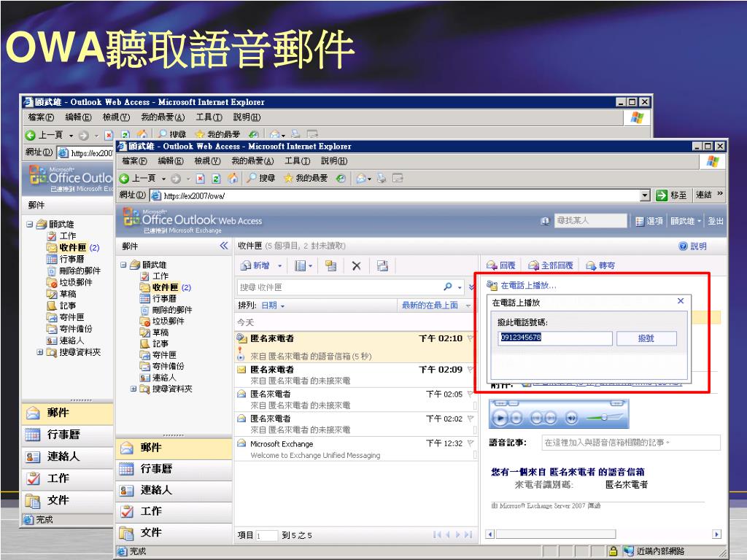Screen dimensions: 747x560
Task: Click 登出 to sign out
Action: pos(716,221)
